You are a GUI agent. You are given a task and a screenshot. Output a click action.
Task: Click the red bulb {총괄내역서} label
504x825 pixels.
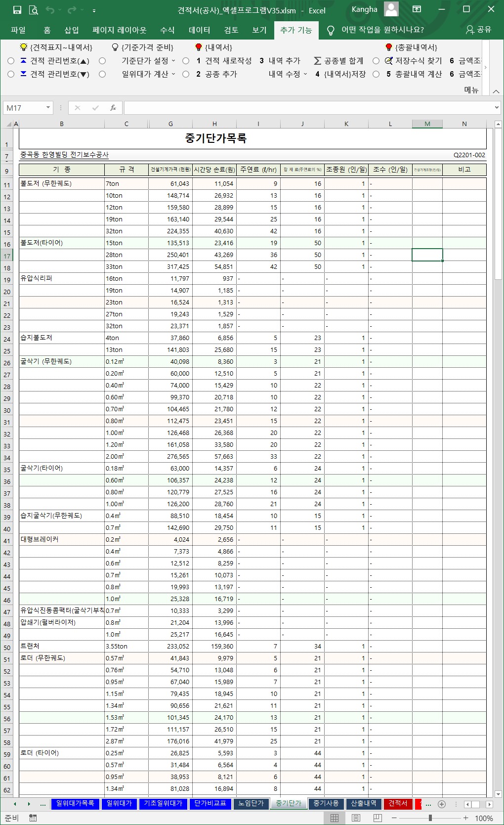[412, 47]
